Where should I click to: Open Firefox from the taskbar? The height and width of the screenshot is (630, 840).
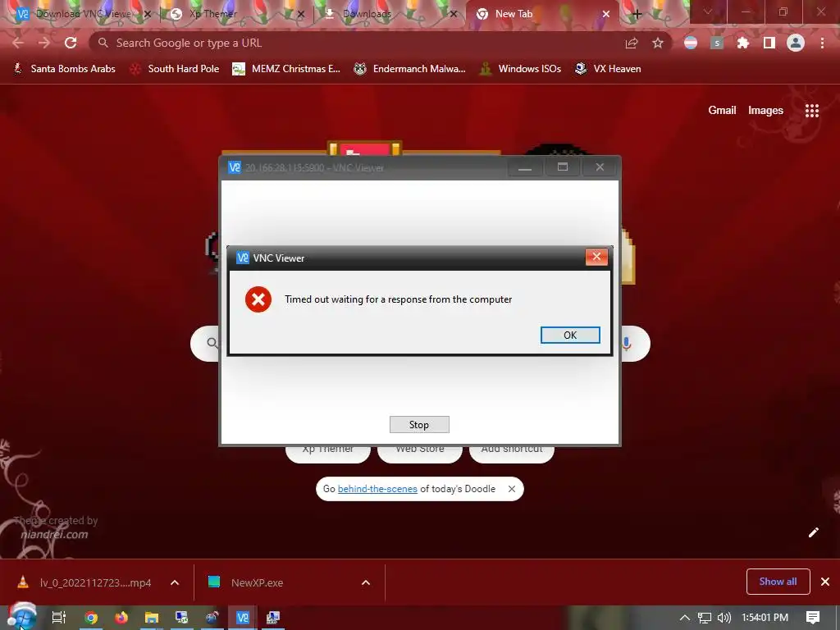121,617
